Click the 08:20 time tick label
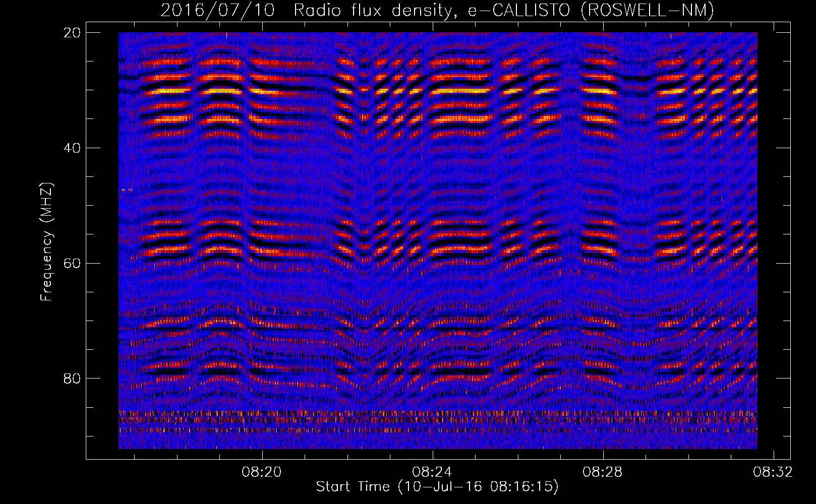This screenshot has width=816, height=504. (262, 472)
